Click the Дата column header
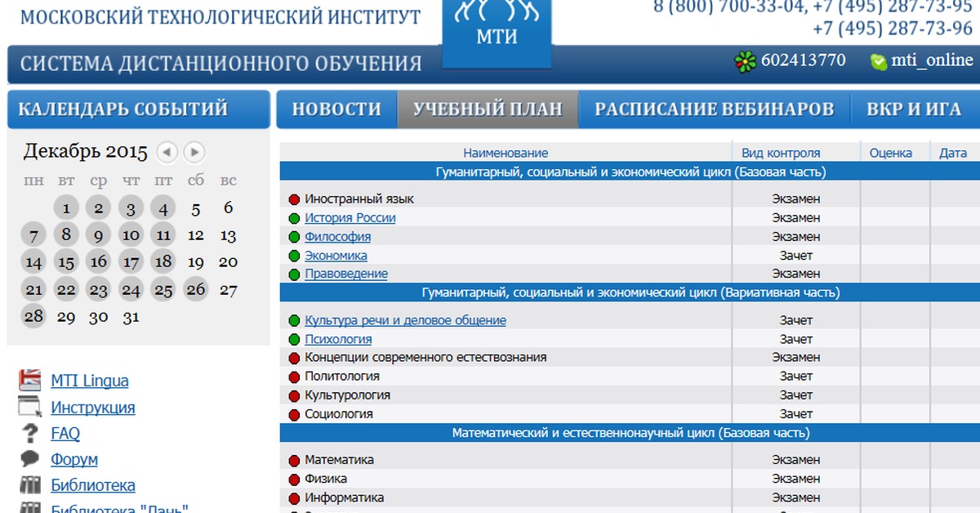 [x=953, y=153]
